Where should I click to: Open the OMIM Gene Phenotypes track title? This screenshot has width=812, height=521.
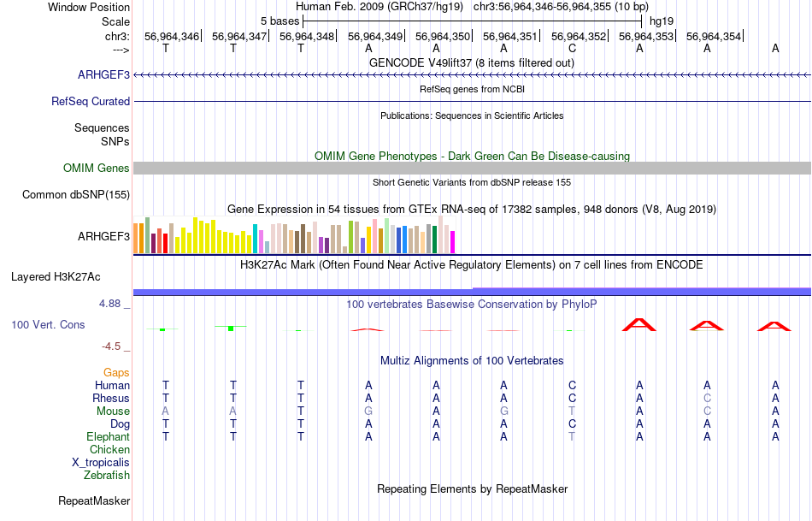pos(472,156)
